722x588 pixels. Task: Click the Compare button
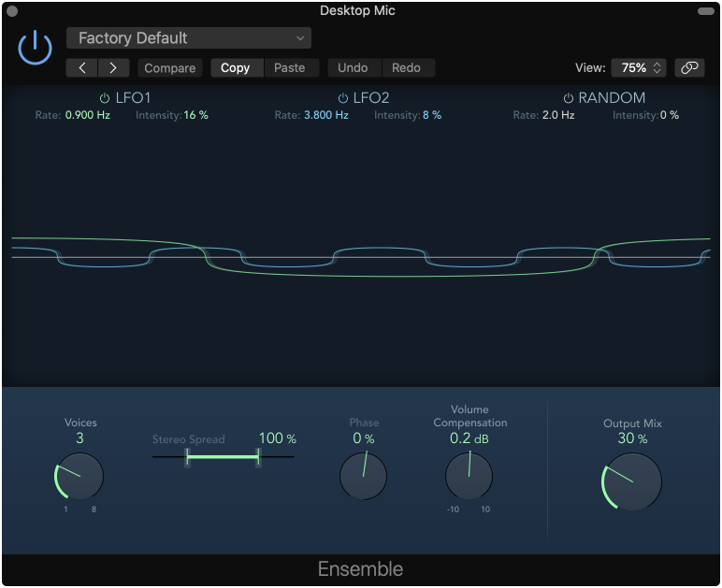[x=169, y=68]
